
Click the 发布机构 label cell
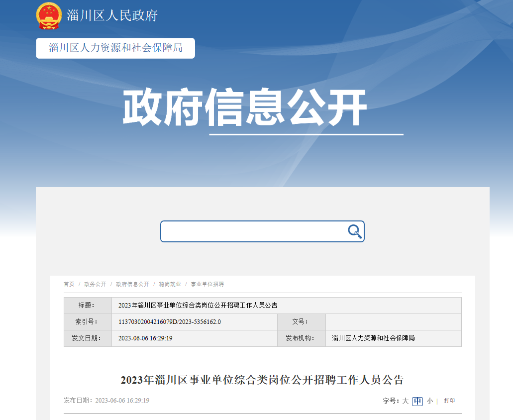pyautogui.click(x=302, y=338)
